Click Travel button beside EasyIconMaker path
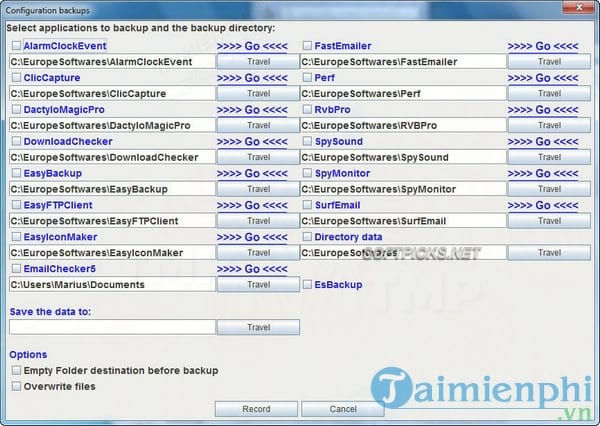Screen dimensions: 600x426 pos(258,253)
